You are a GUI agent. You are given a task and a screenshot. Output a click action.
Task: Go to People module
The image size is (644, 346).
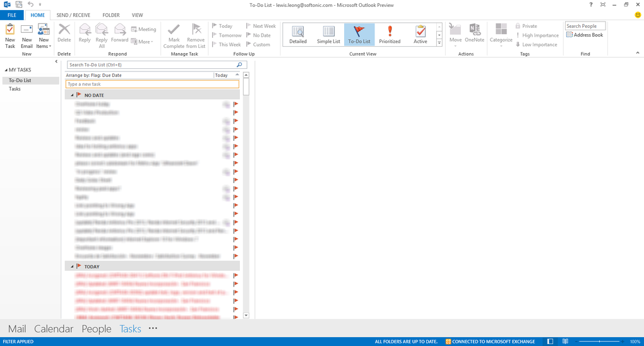point(96,329)
